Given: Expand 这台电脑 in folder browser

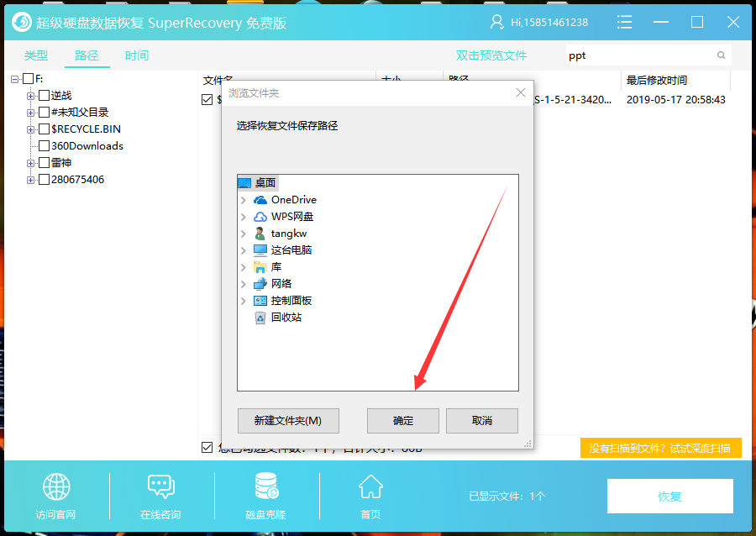Looking at the screenshot, I should (244, 250).
